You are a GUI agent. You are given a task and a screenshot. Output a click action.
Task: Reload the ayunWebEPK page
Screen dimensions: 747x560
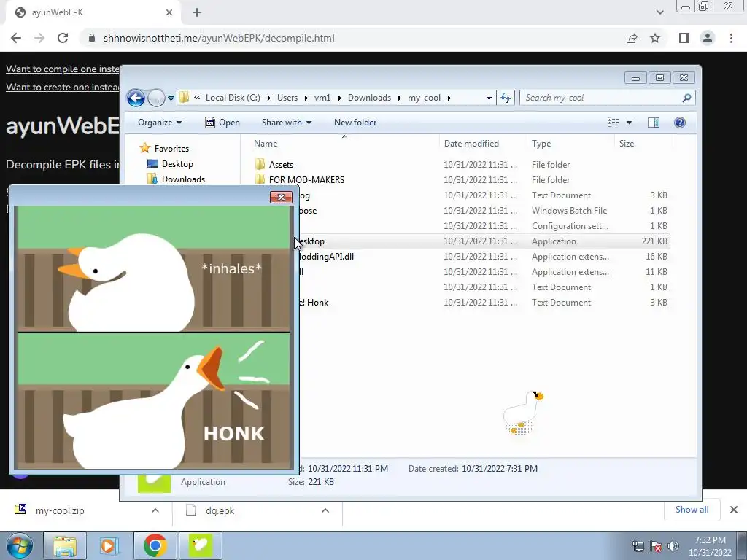[x=63, y=38]
